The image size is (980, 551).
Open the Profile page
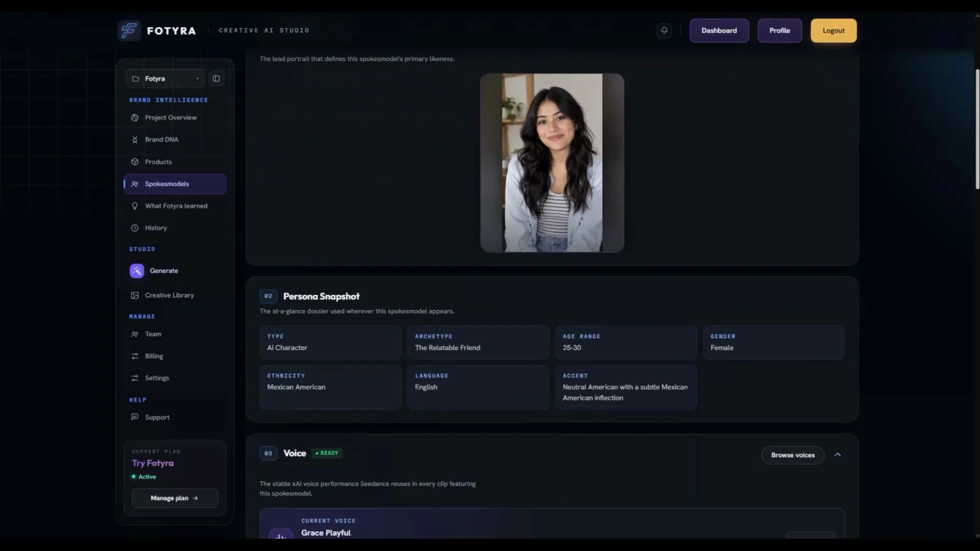point(779,31)
